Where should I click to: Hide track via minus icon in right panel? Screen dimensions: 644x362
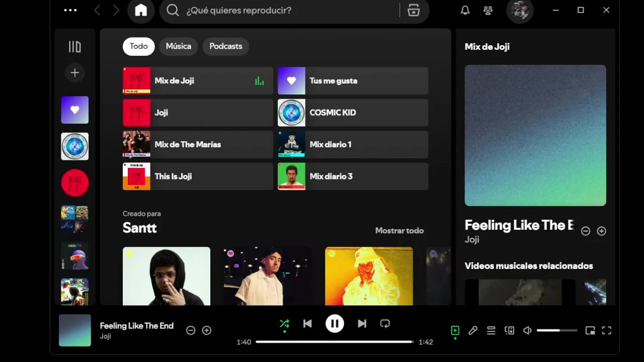pos(586,231)
